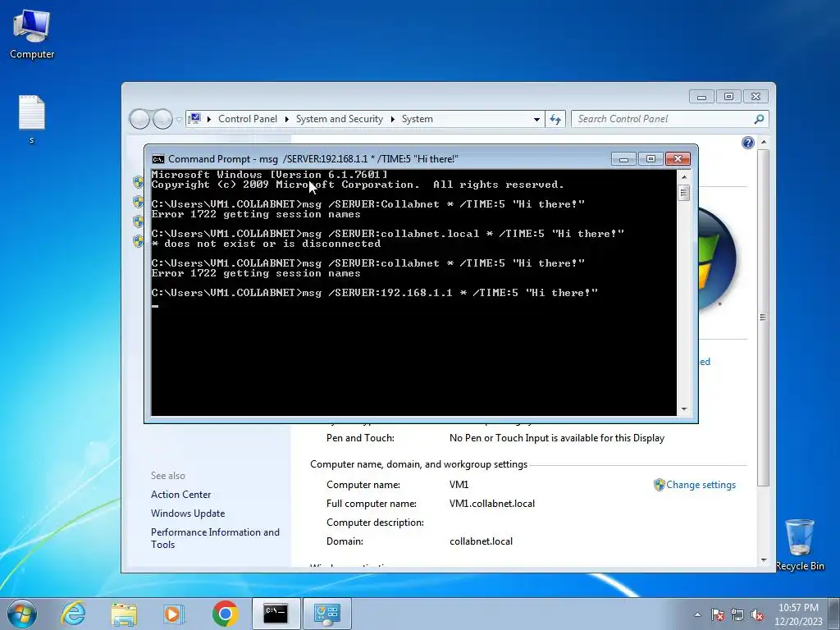Click the 'See also' heading

pyautogui.click(x=167, y=476)
